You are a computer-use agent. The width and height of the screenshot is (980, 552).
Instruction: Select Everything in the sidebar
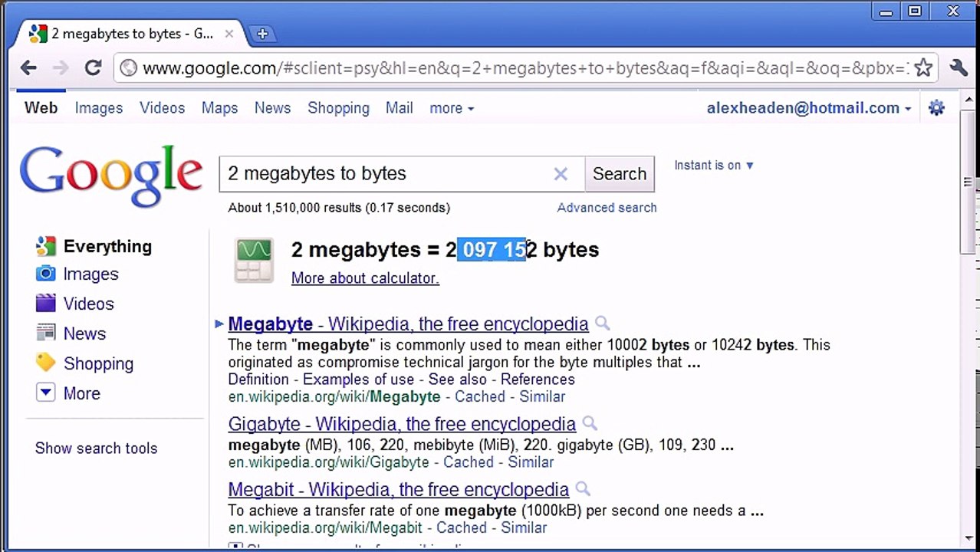click(107, 246)
